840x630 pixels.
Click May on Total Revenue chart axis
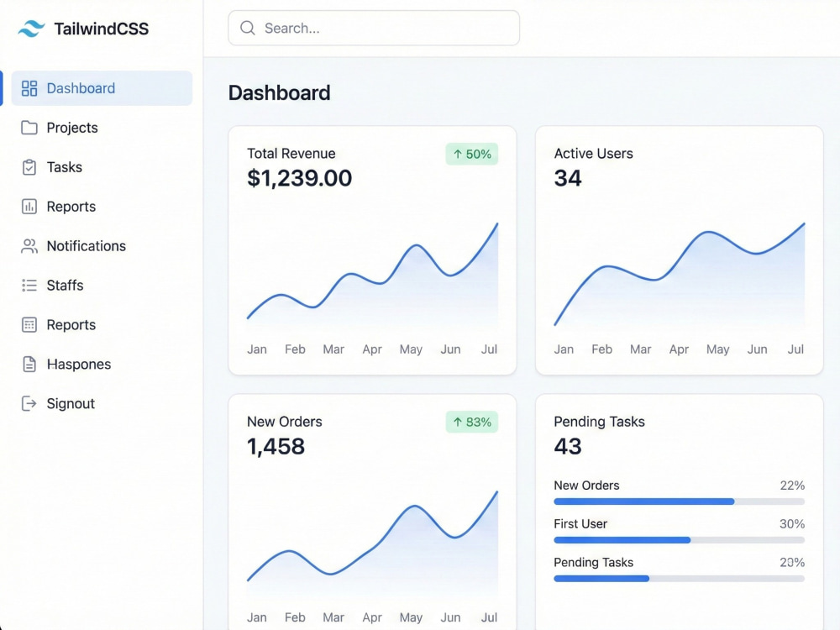click(411, 349)
